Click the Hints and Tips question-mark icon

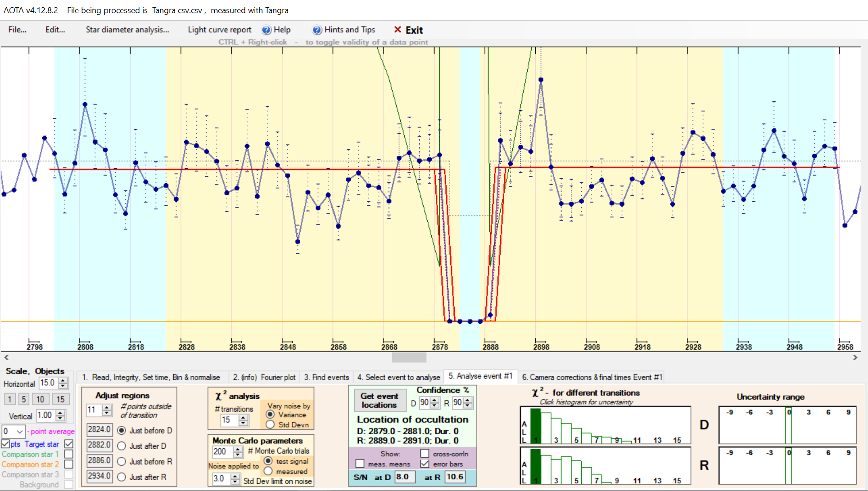click(317, 30)
